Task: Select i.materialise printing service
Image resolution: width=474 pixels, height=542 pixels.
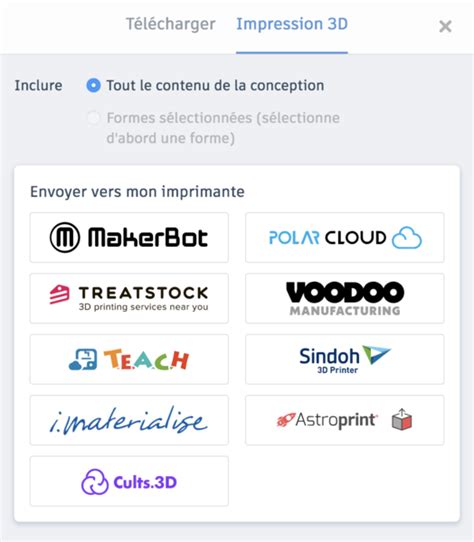Action: pyautogui.click(x=129, y=420)
